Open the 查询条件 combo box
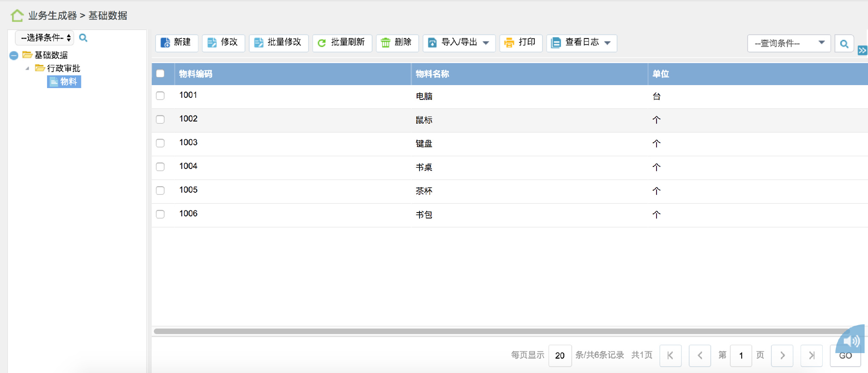Image resolution: width=868 pixels, height=373 pixels. pos(788,43)
